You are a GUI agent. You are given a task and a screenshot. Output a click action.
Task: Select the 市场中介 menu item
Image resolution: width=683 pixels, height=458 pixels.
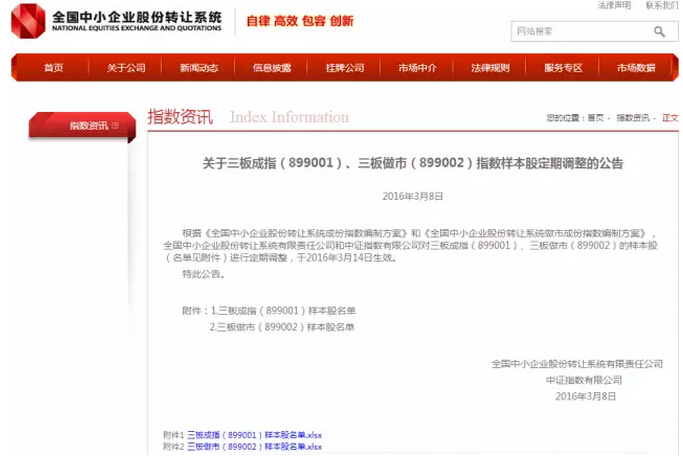417,68
